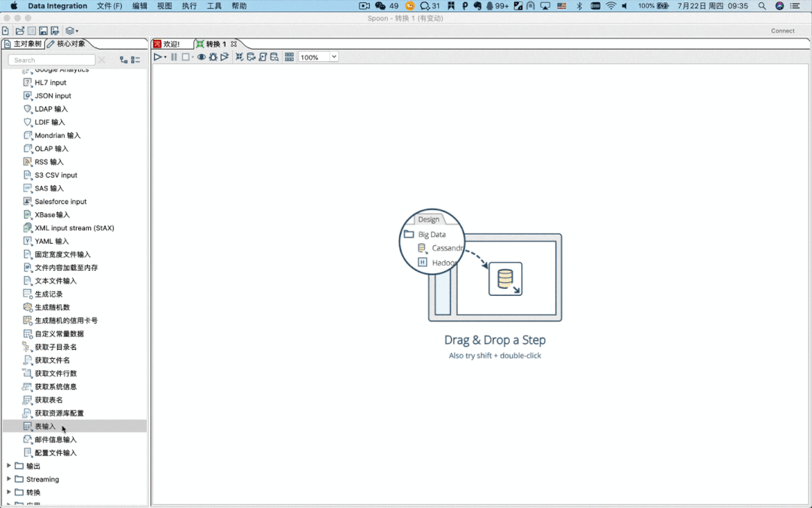This screenshot has height=508, width=812.
Task: Open the Wi-Fi menu bar icon
Action: click(611, 6)
